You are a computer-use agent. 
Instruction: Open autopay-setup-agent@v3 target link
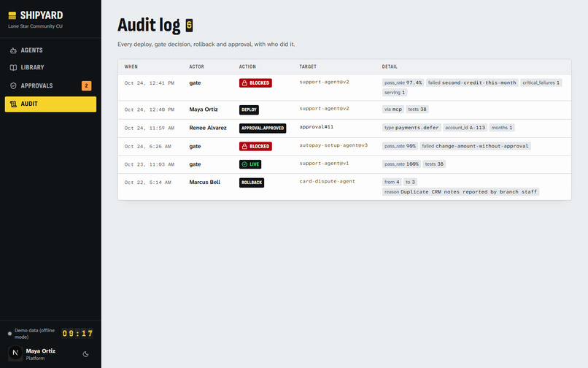pyautogui.click(x=333, y=145)
